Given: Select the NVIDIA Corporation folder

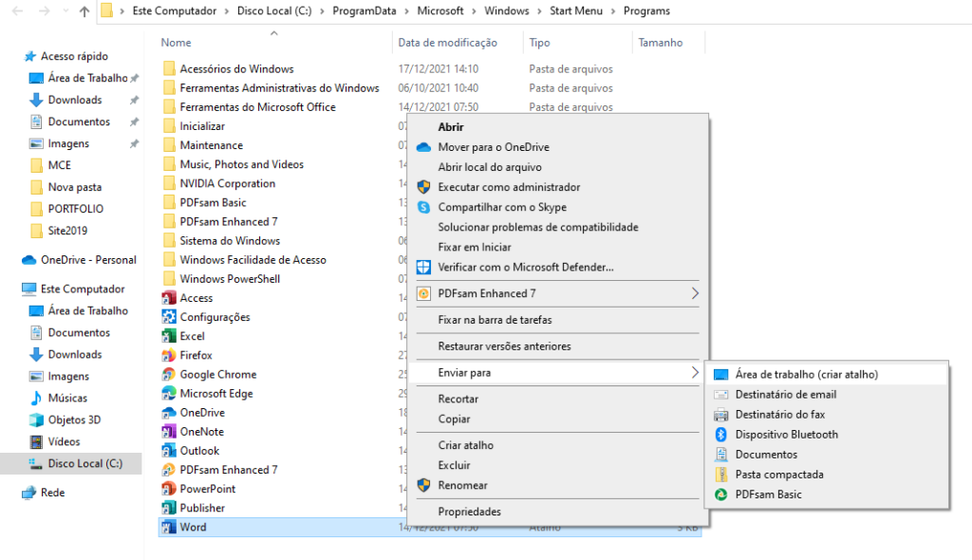Looking at the screenshot, I should 228,183.
